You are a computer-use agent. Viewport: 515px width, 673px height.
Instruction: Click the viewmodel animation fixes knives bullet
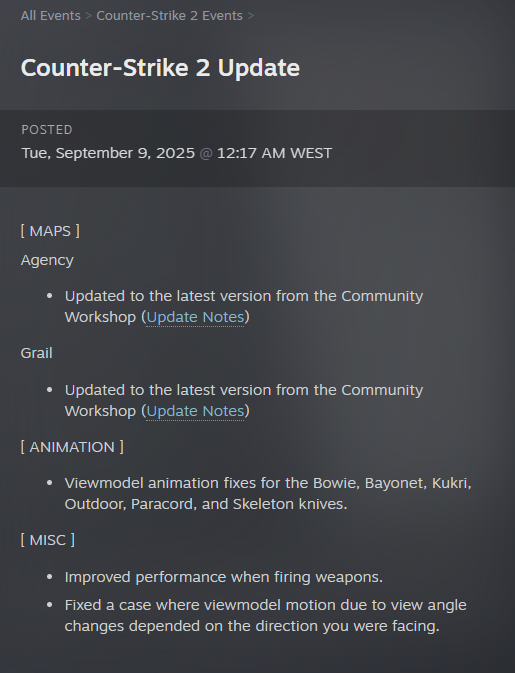pos(268,494)
